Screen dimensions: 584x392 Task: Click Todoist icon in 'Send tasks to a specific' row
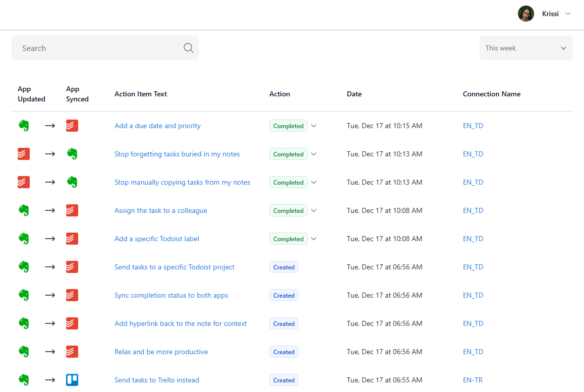(x=72, y=267)
